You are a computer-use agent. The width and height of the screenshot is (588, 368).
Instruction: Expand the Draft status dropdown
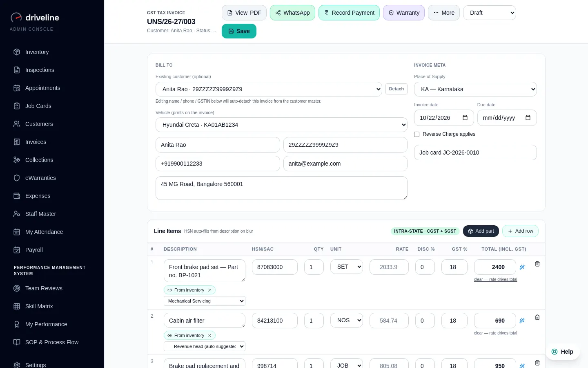490,13
